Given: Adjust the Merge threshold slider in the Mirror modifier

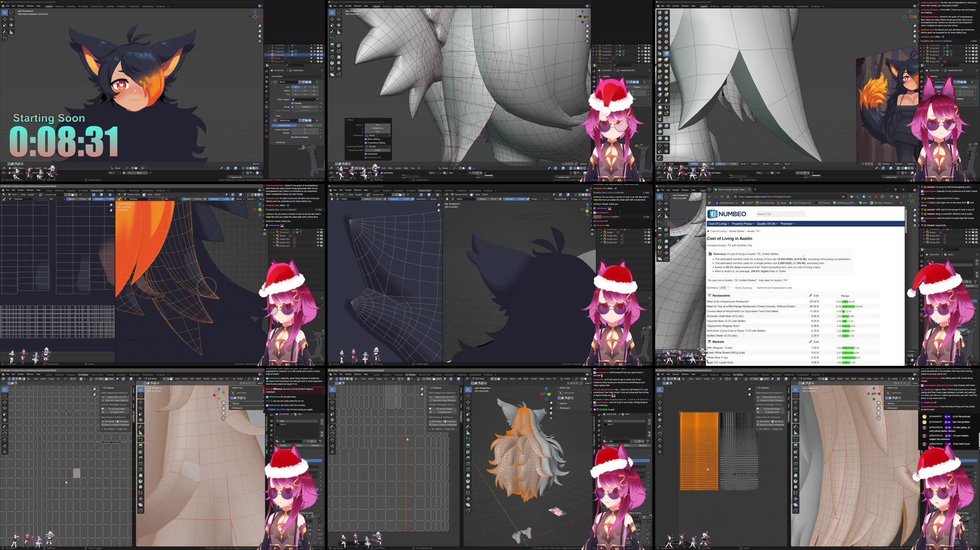Looking at the screenshot, I should tap(305, 107).
